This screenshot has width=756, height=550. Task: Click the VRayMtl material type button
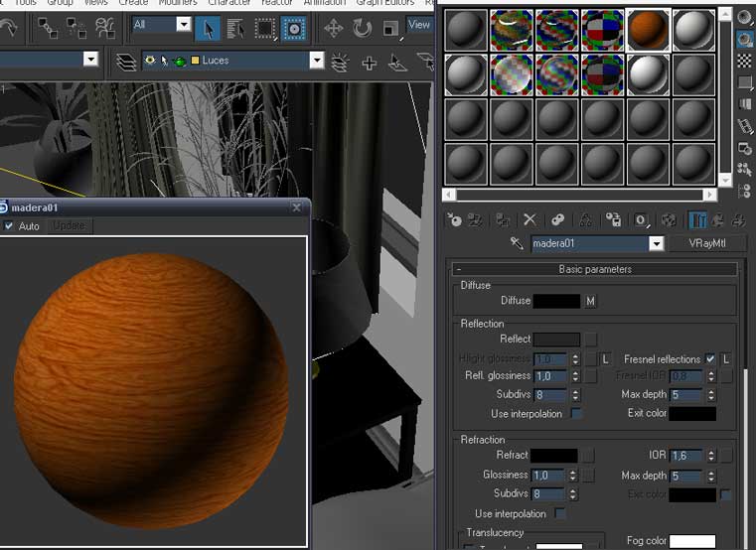click(x=706, y=243)
